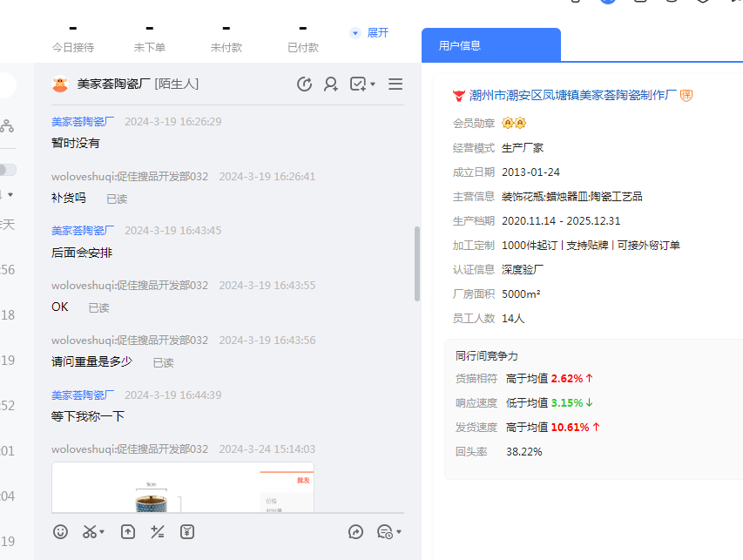Toggle the switch in the left sidebar
Image resolution: width=743 pixels, height=560 pixels.
[7, 170]
